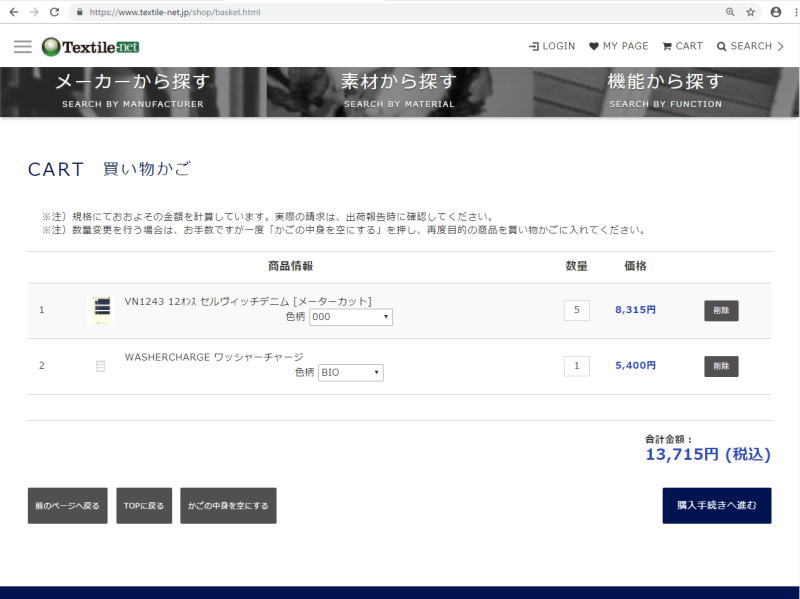
Task: Click the zoom magnifier icon in the address bar
Action: coord(730,12)
